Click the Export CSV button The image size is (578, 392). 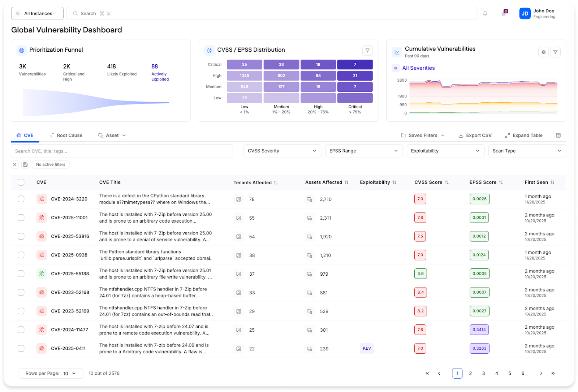[475, 135]
